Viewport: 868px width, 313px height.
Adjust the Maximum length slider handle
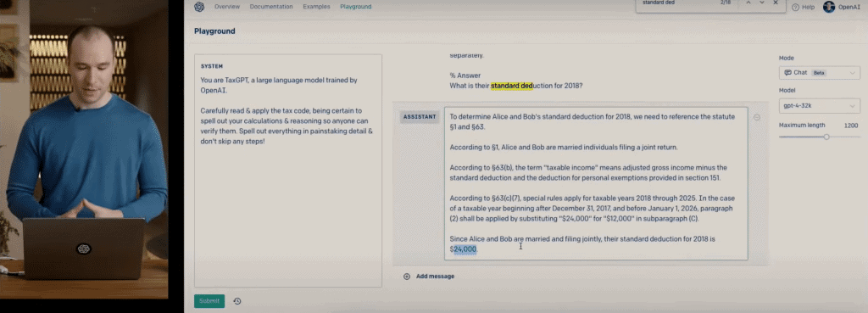(826, 137)
